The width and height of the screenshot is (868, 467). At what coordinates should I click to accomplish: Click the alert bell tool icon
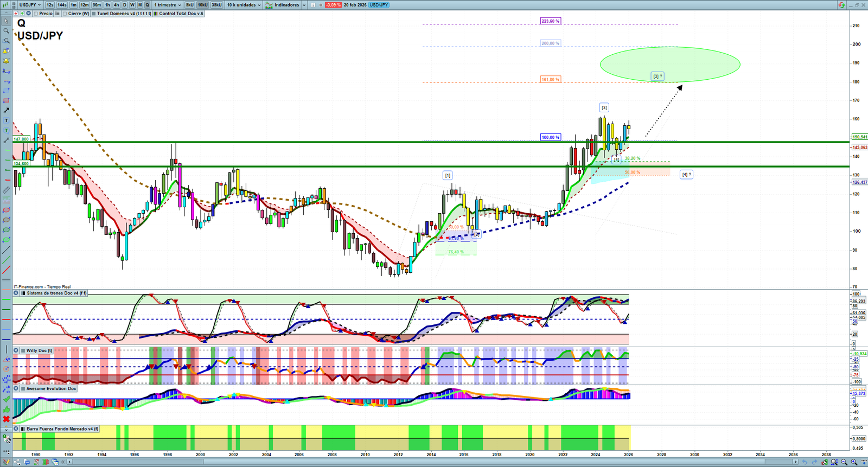pos(6,61)
